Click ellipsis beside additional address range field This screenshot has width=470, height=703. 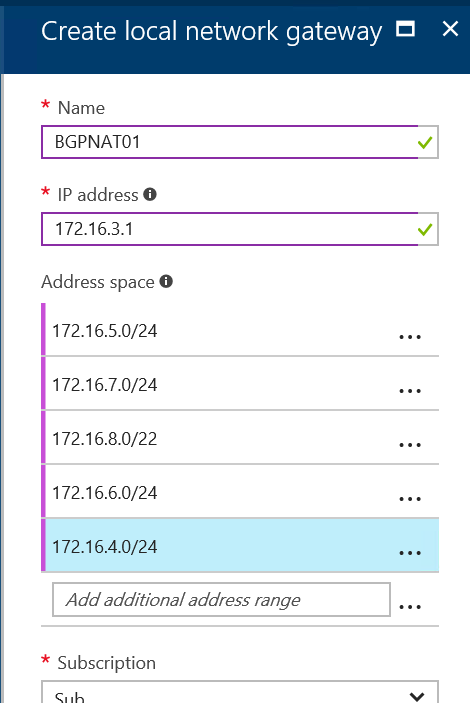click(410, 607)
